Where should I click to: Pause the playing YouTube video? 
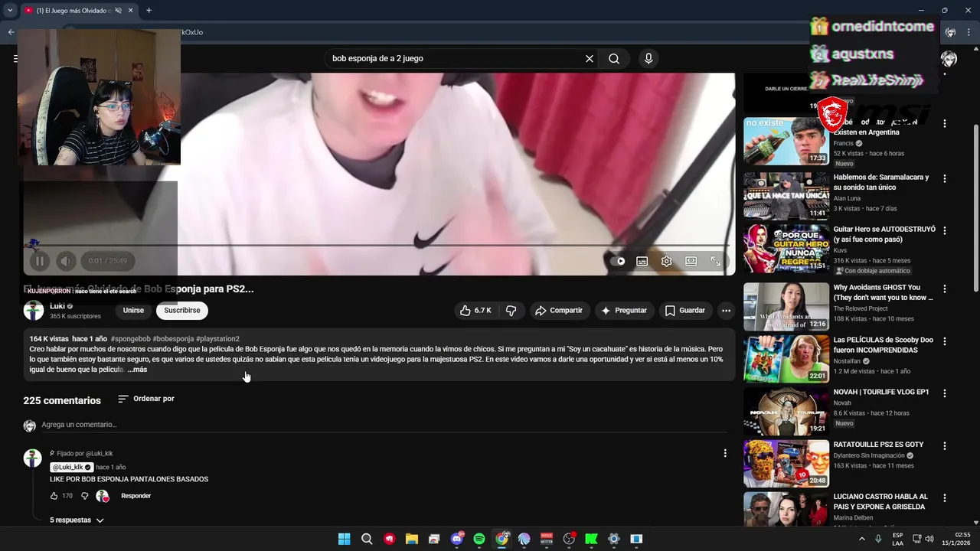pyautogui.click(x=39, y=261)
